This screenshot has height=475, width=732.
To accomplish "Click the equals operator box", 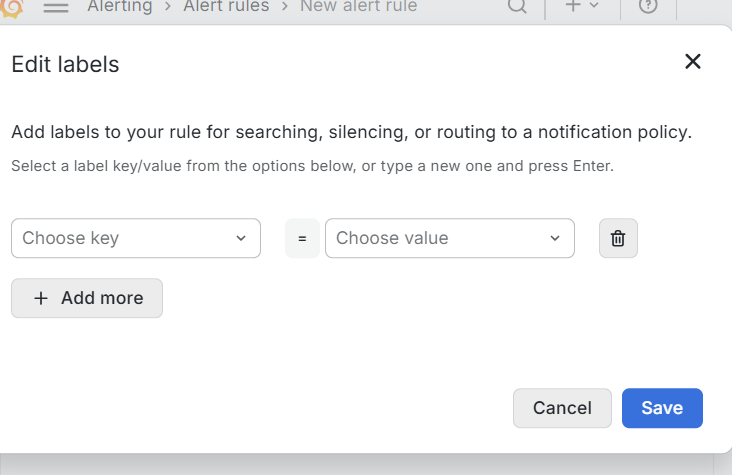I will pyautogui.click(x=303, y=238).
